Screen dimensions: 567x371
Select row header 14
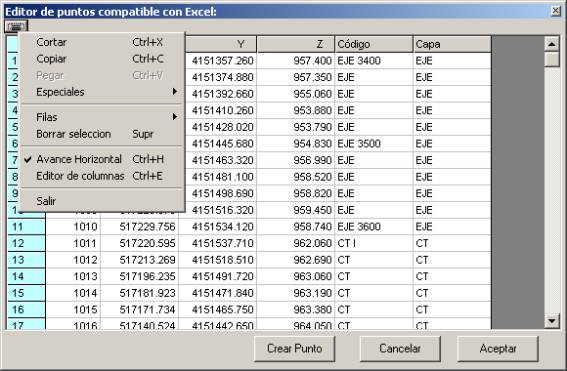27,277
